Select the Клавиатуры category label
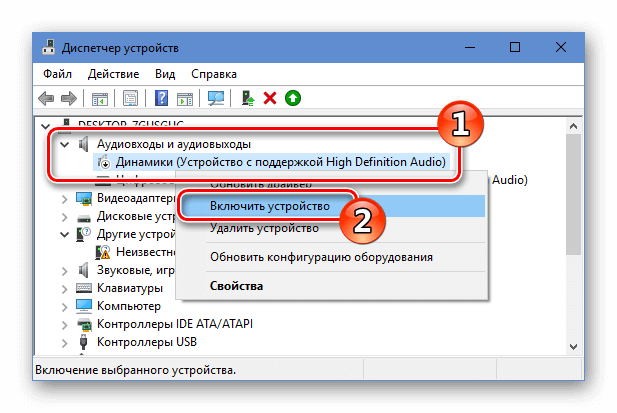The height and width of the screenshot is (413, 617). [x=130, y=288]
